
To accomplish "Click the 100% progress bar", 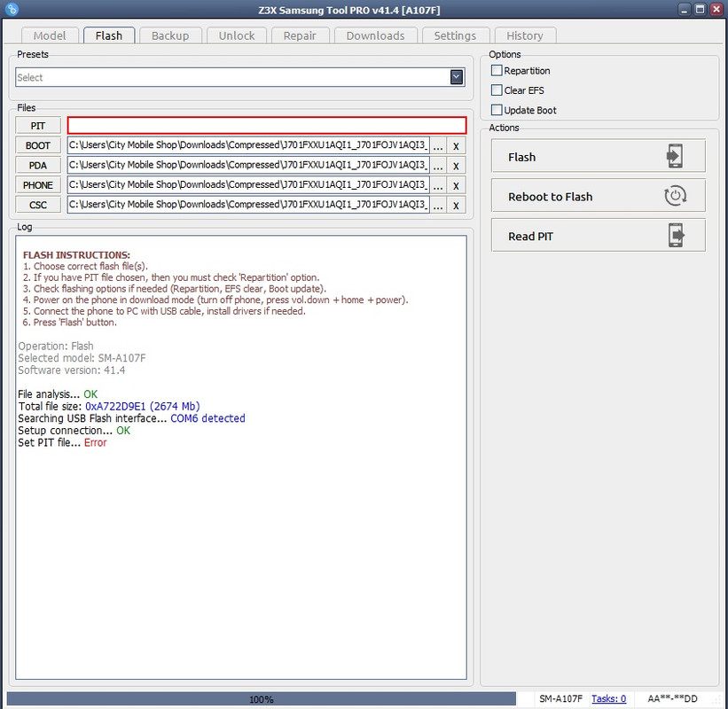I will (x=261, y=698).
